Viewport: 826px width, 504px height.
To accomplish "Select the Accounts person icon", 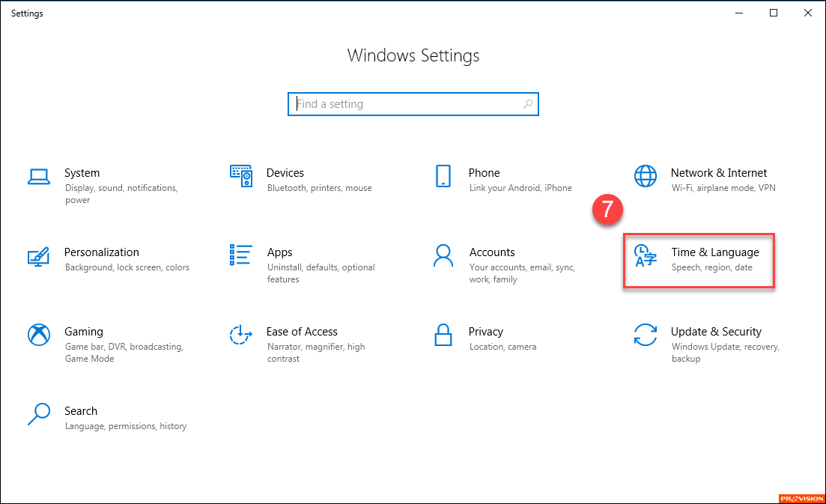I will coord(443,255).
